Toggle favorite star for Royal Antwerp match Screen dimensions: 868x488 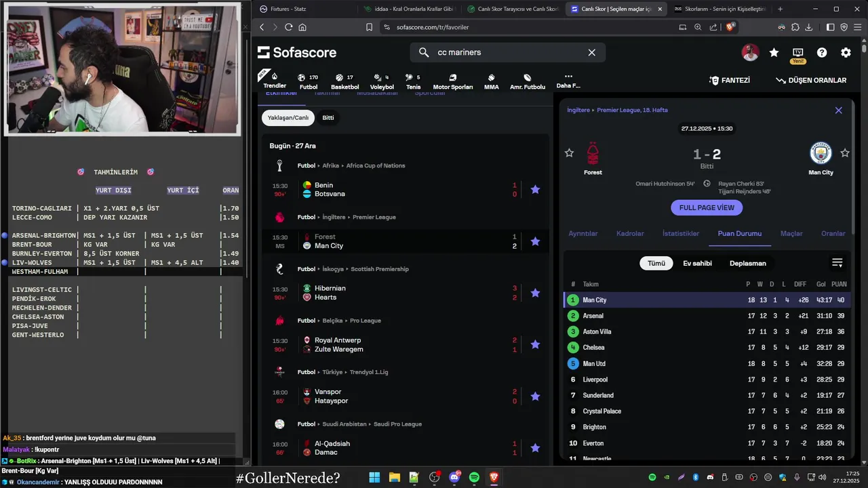click(535, 344)
